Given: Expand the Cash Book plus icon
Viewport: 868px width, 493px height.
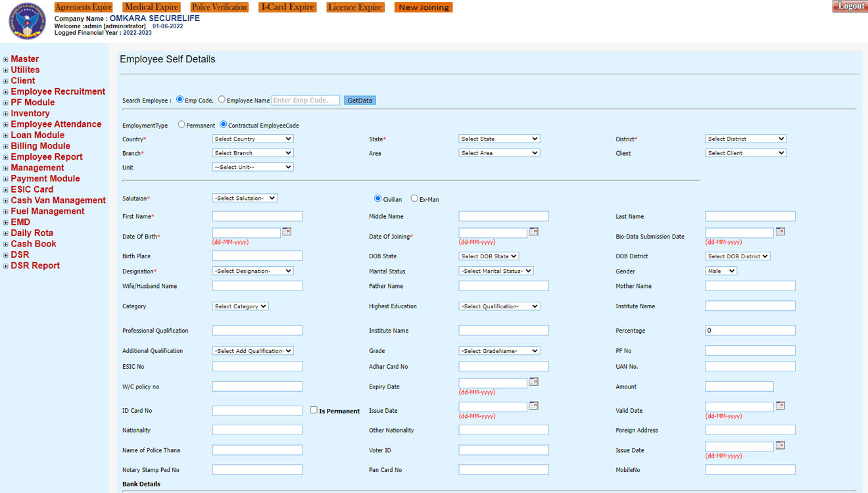Looking at the screenshot, I should tap(6, 244).
